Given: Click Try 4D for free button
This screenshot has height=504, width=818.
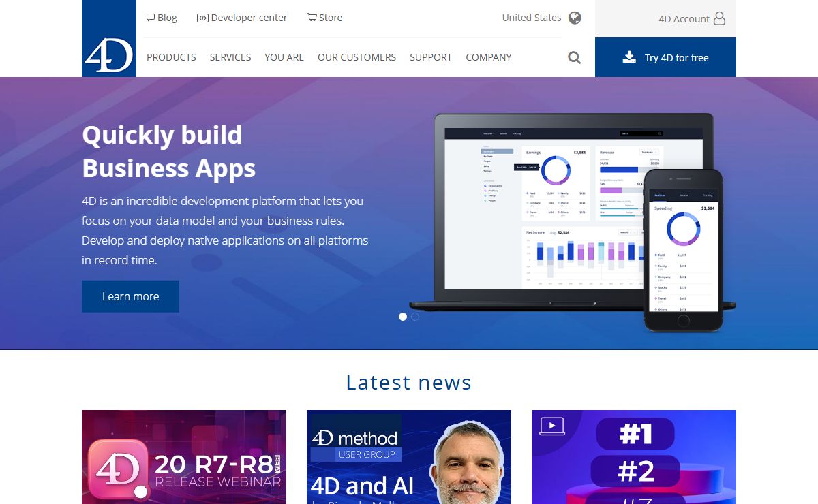Looking at the screenshot, I should (665, 57).
